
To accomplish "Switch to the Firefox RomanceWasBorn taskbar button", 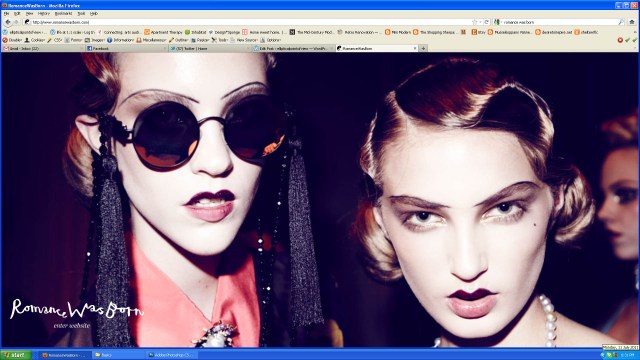I will pyautogui.click(x=65, y=355).
